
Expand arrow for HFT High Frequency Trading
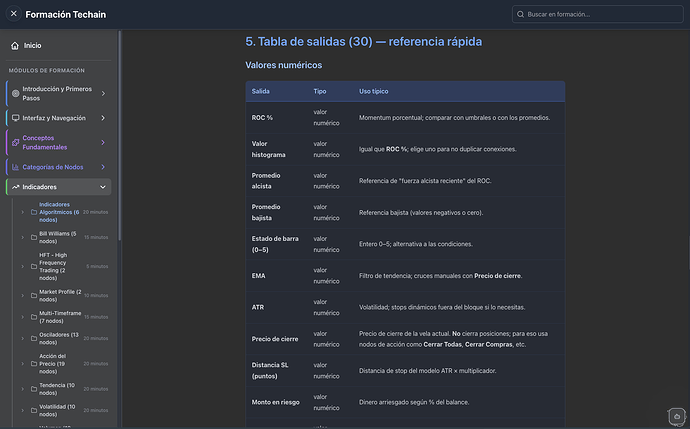22,267
